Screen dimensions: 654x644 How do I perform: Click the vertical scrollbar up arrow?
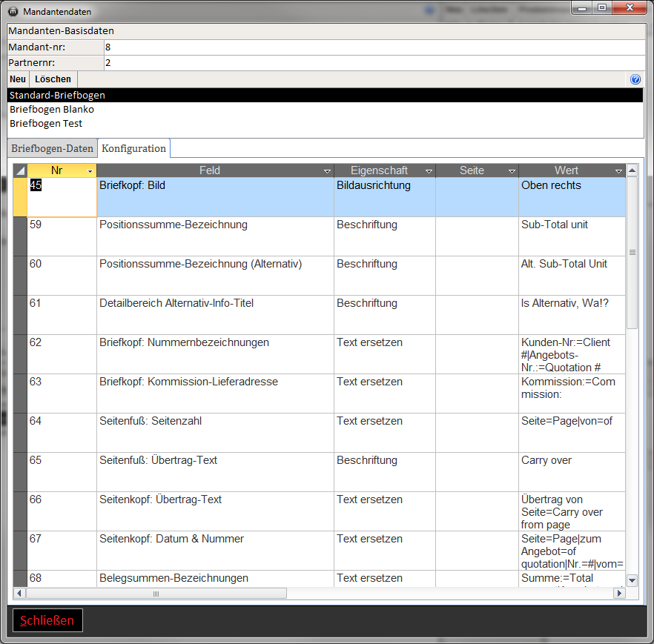632,170
